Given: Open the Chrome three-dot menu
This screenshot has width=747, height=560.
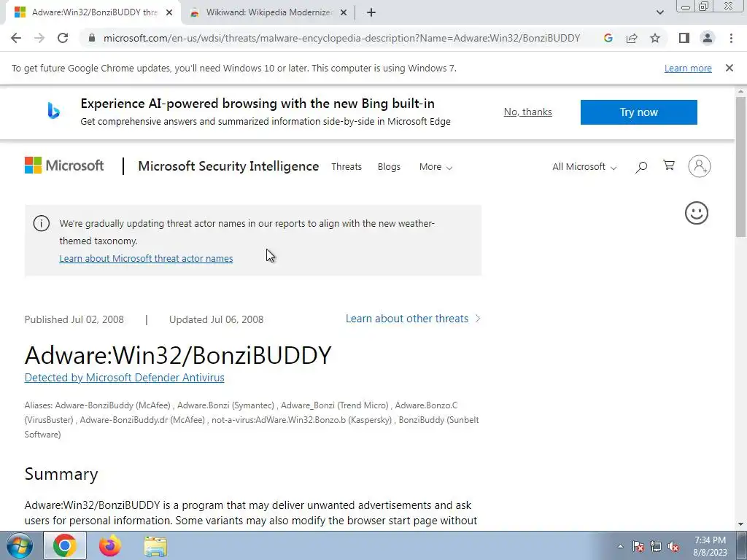Looking at the screenshot, I should (731, 38).
